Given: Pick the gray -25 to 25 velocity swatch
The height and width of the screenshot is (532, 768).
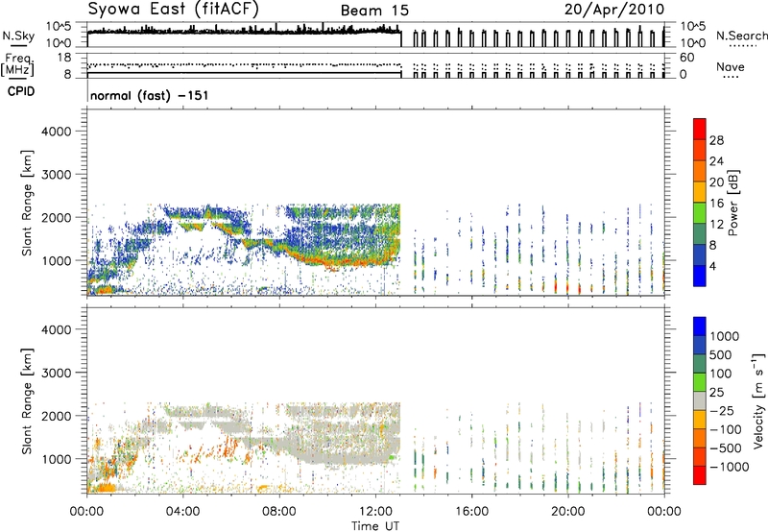Looking at the screenshot, I should (700, 400).
